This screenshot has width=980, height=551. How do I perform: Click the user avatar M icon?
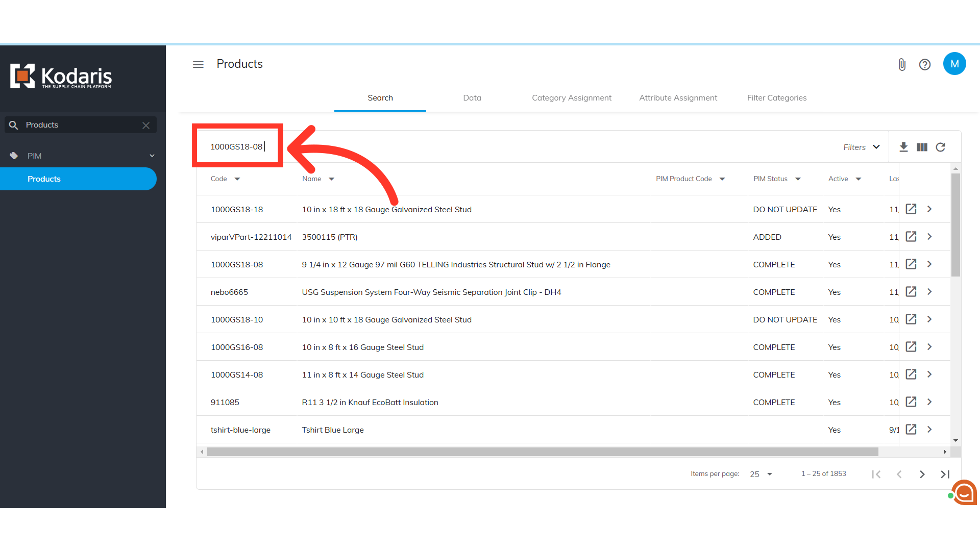(x=954, y=64)
